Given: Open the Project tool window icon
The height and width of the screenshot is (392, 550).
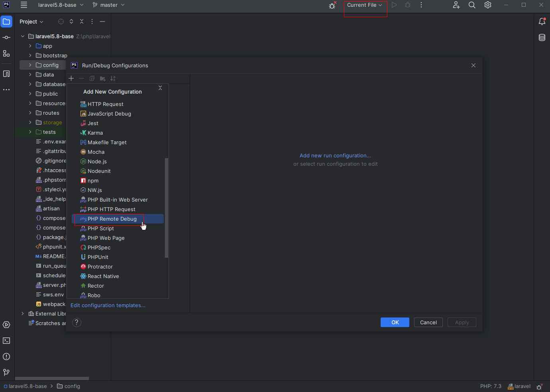Looking at the screenshot, I should pos(6,22).
